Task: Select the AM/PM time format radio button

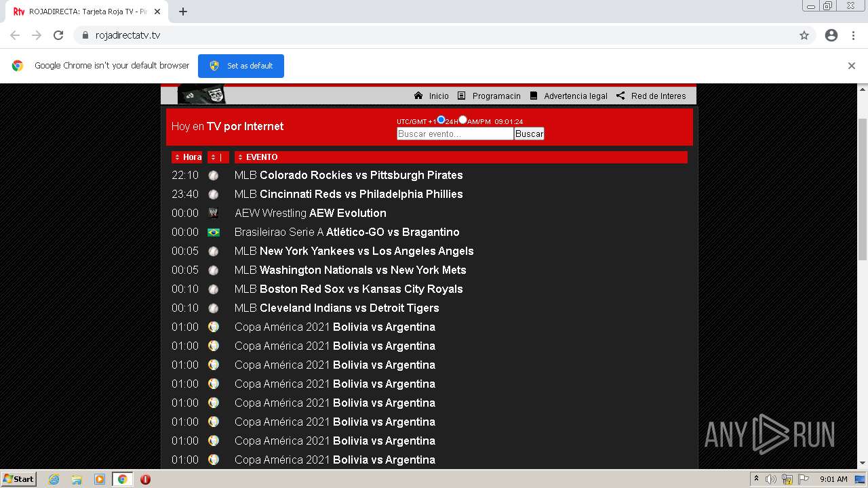Action: [462, 120]
